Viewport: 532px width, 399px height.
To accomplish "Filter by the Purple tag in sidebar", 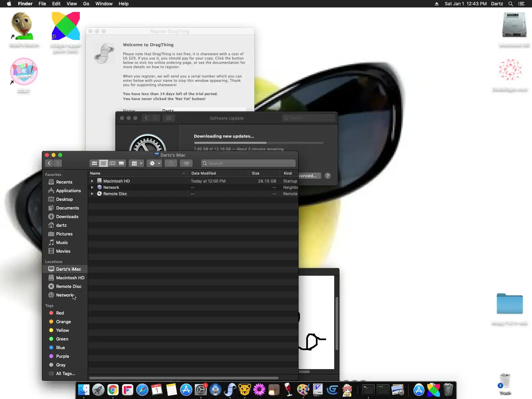I will coord(65,356).
